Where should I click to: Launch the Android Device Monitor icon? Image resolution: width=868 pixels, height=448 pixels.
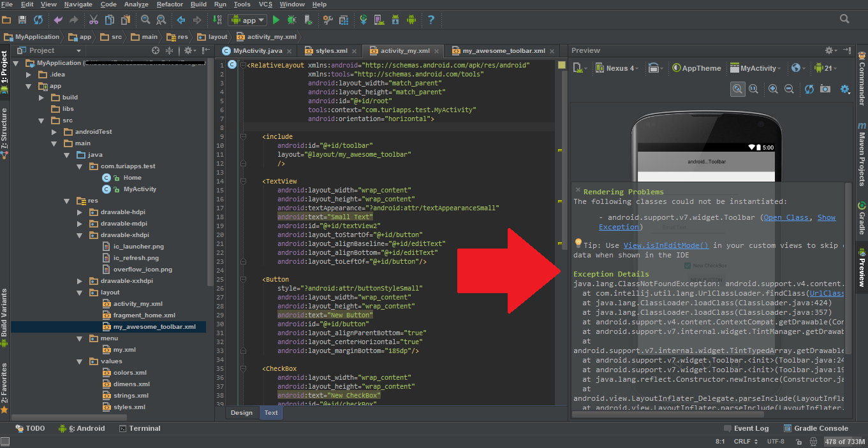click(x=411, y=20)
